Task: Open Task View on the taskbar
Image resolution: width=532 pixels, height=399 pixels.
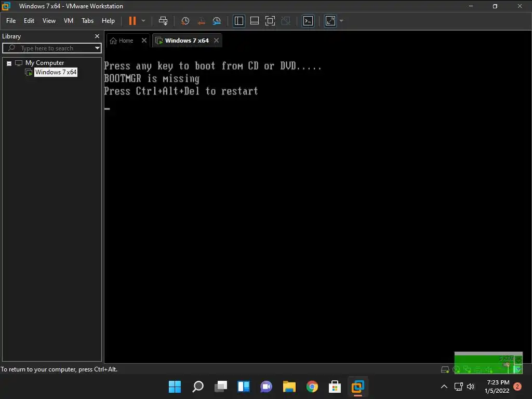Action: [x=220, y=387]
